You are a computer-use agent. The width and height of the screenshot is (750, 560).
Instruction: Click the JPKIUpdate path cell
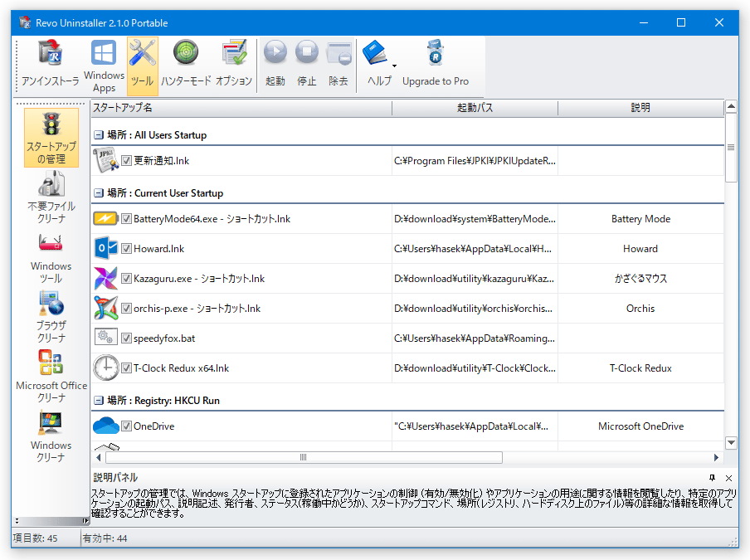pyautogui.click(x=475, y=161)
